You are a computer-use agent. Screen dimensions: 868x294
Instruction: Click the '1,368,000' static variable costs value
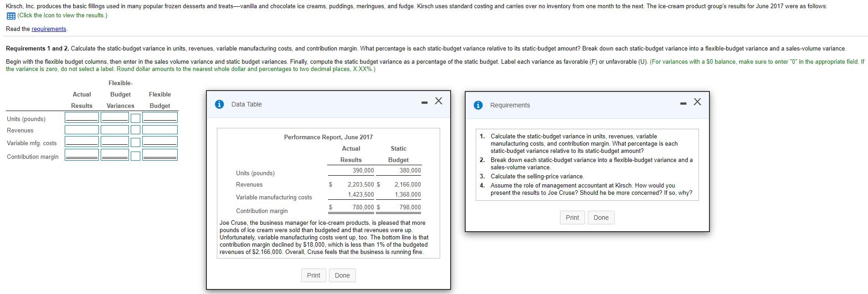(408, 194)
